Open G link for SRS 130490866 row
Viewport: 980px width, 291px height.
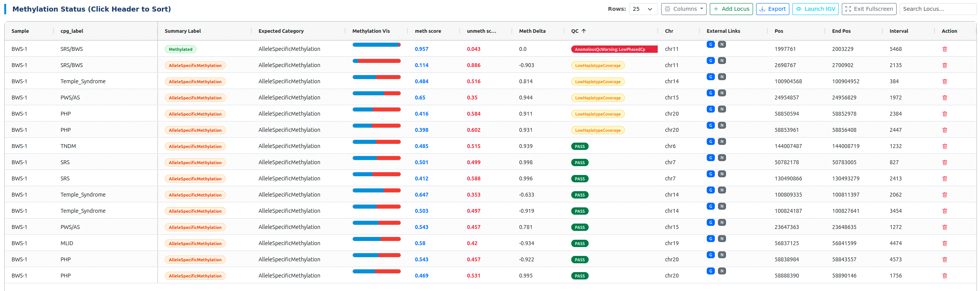(x=711, y=174)
